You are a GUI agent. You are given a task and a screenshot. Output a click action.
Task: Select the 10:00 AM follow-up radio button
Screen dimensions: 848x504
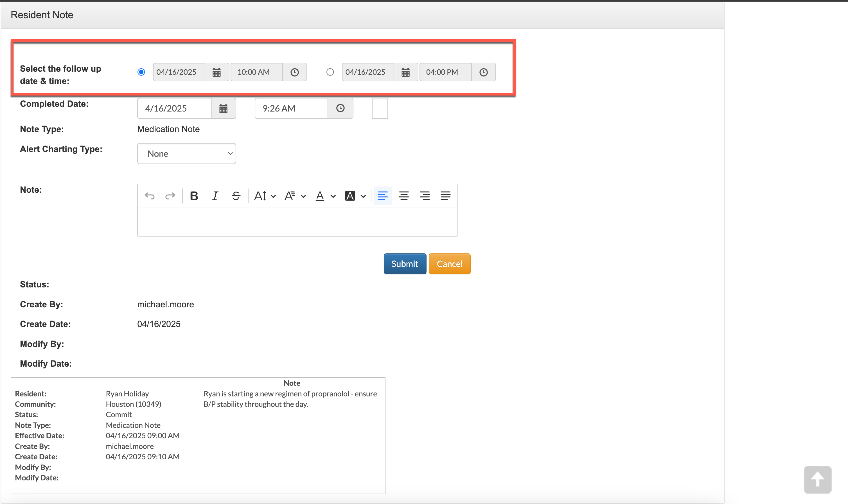(141, 72)
